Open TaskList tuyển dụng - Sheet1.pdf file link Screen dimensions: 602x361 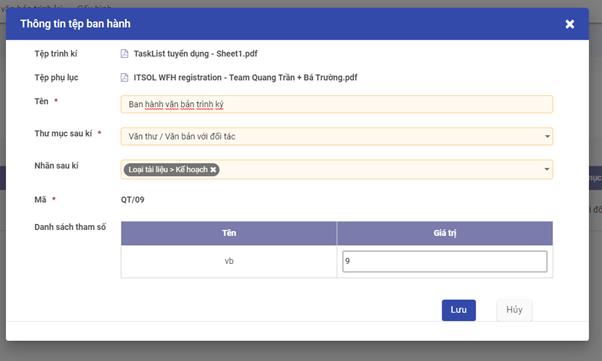pyautogui.click(x=195, y=53)
